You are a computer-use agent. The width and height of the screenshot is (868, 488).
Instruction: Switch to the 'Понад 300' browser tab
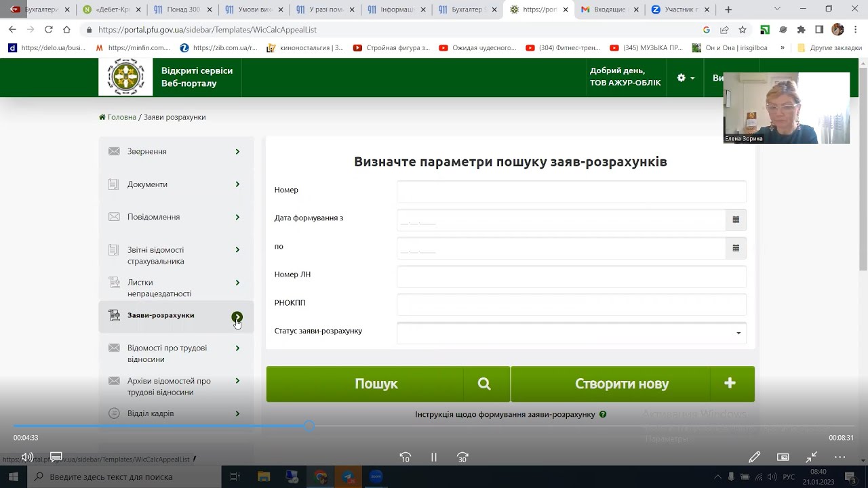point(183,9)
